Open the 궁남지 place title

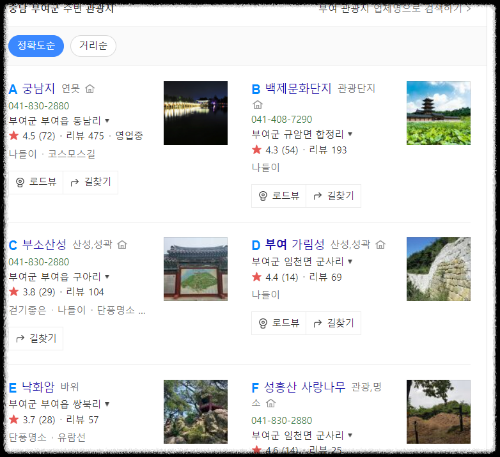pyautogui.click(x=39, y=89)
